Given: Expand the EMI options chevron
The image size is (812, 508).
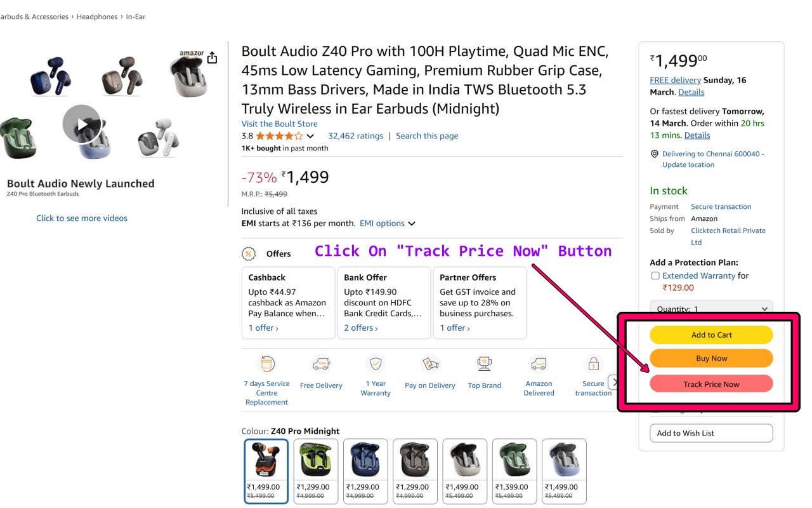Looking at the screenshot, I should [x=412, y=224].
